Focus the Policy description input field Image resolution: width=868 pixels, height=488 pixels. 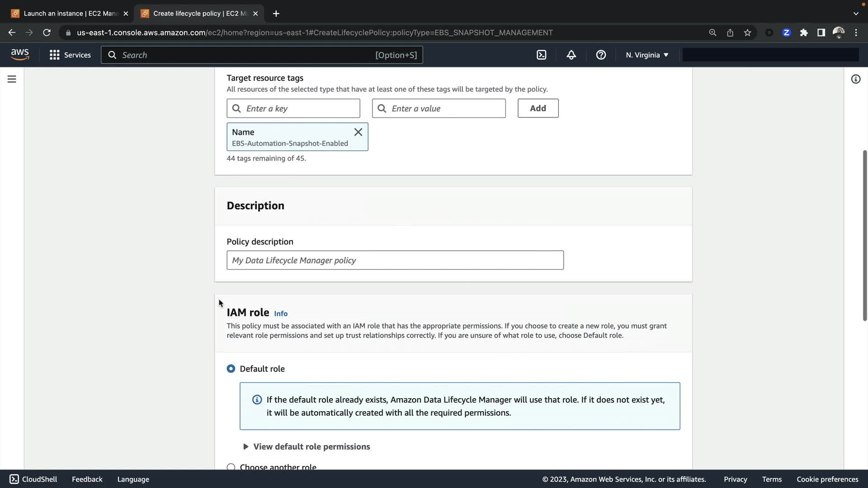tap(395, 260)
